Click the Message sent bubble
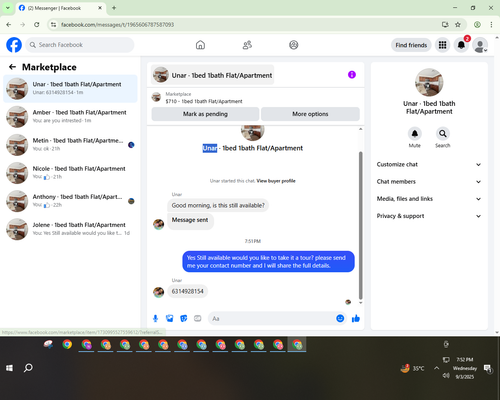 click(190, 221)
